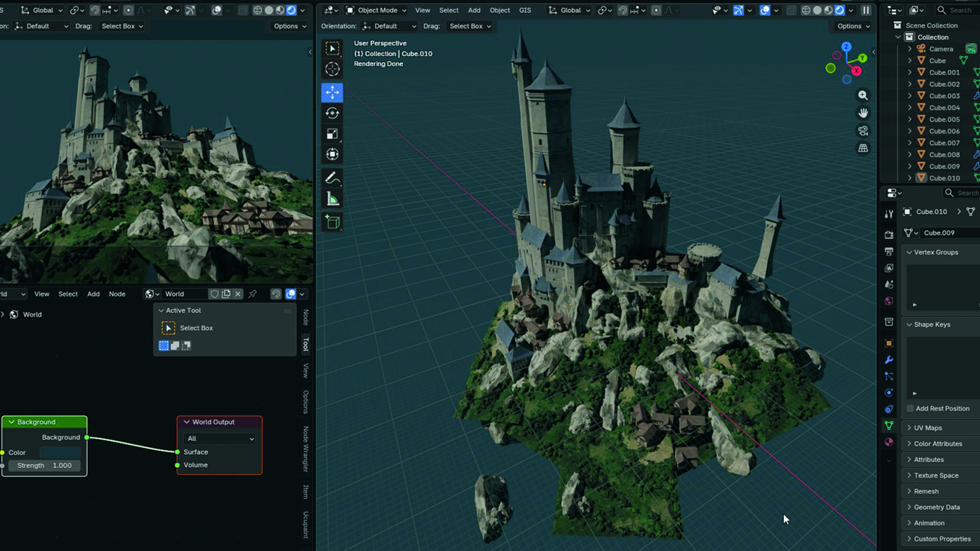Screen dimensions: 980x551
Task: Toggle proportional editing in right viewport header
Action: (x=656, y=10)
